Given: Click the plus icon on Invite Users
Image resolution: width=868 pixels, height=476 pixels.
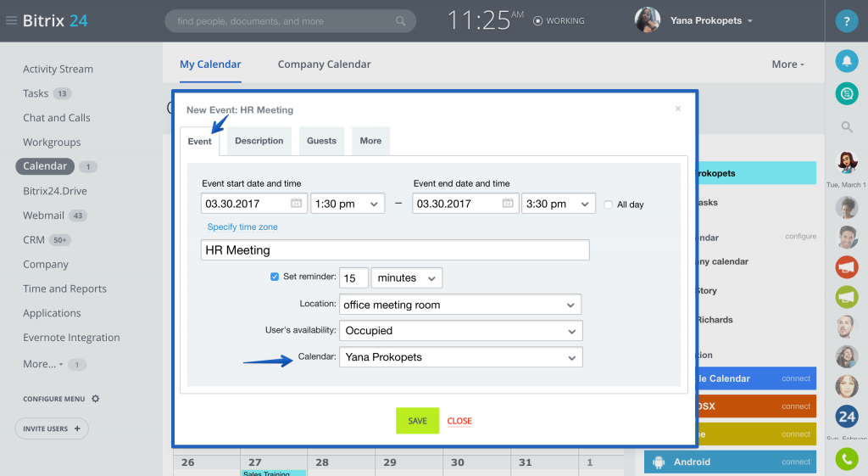Looking at the screenshot, I should (77, 428).
